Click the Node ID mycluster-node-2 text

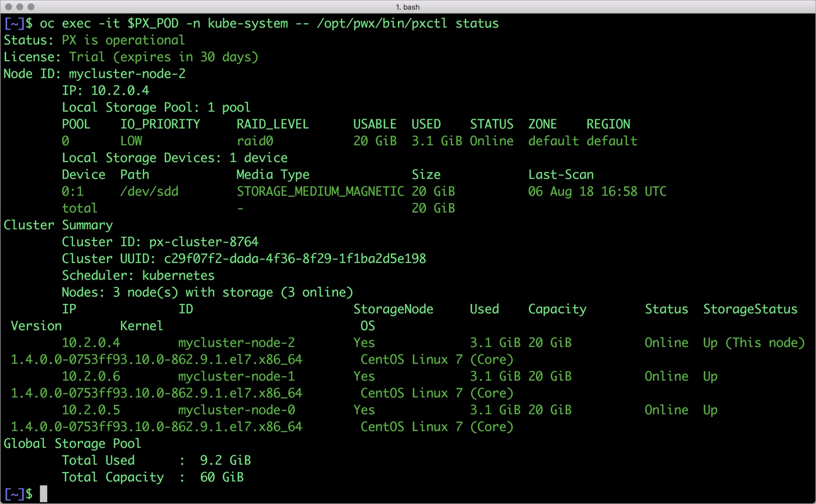126,73
